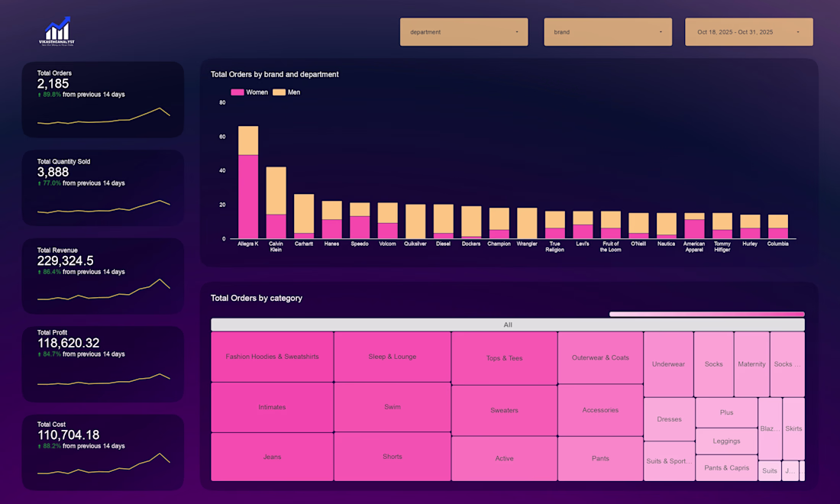Select the Fashion Hoodies & Sweatshirts tile
Image resolution: width=840 pixels, height=504 pixels.
tap(272, 357)
